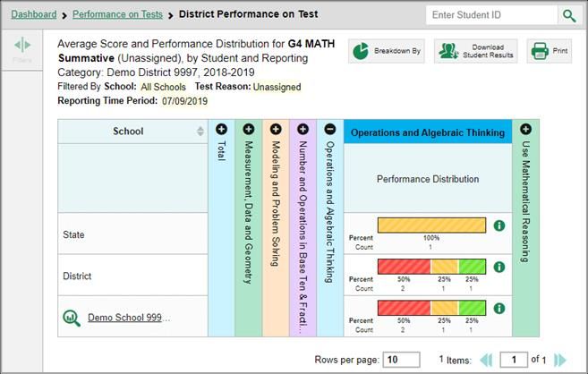This screenshot has width=588, height=374.
Task: Click the search magnifier icon beside Student ID
Action: tap(569, 15)
